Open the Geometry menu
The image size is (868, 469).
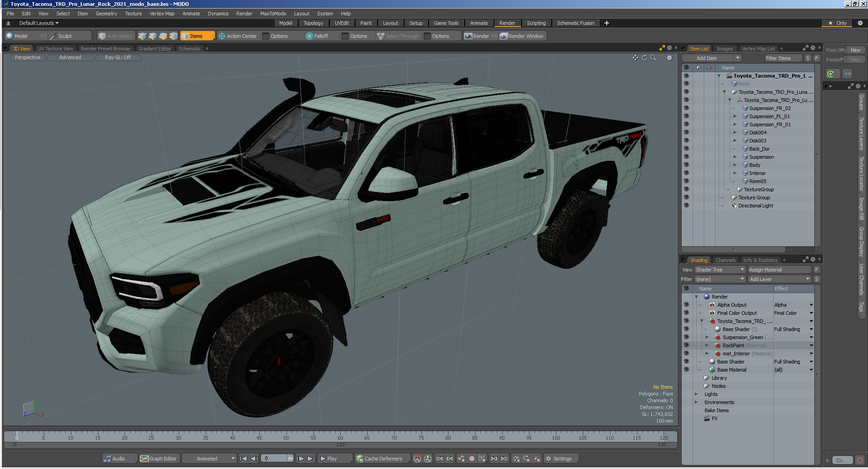pyautogui.click(x=106, y=14)
